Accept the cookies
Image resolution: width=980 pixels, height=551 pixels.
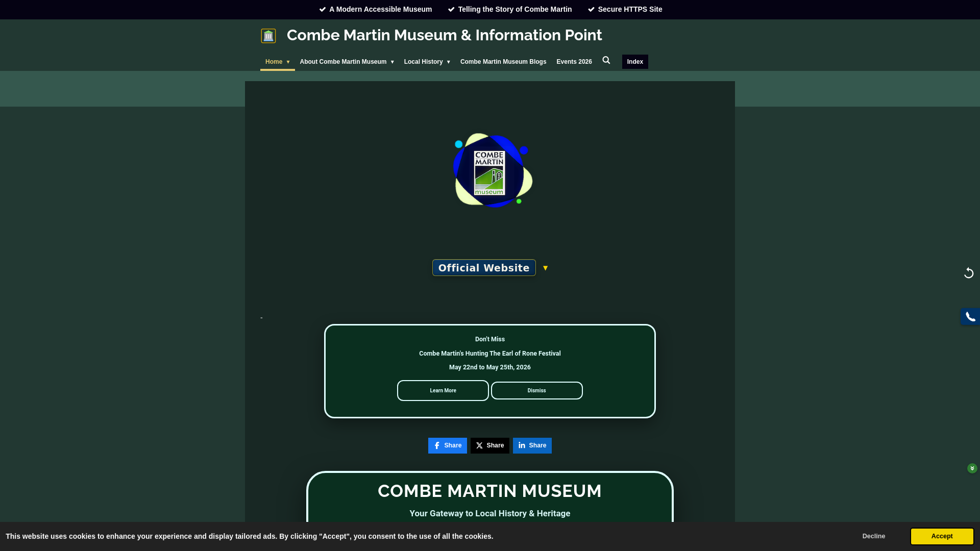(942, 536)
